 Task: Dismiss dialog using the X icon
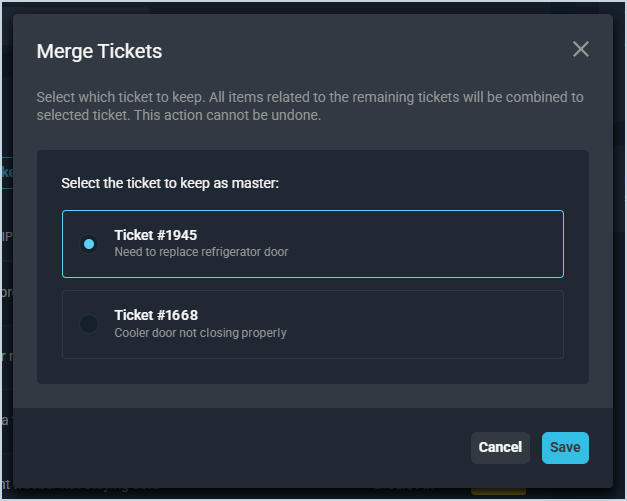click(x=581, y=50)
